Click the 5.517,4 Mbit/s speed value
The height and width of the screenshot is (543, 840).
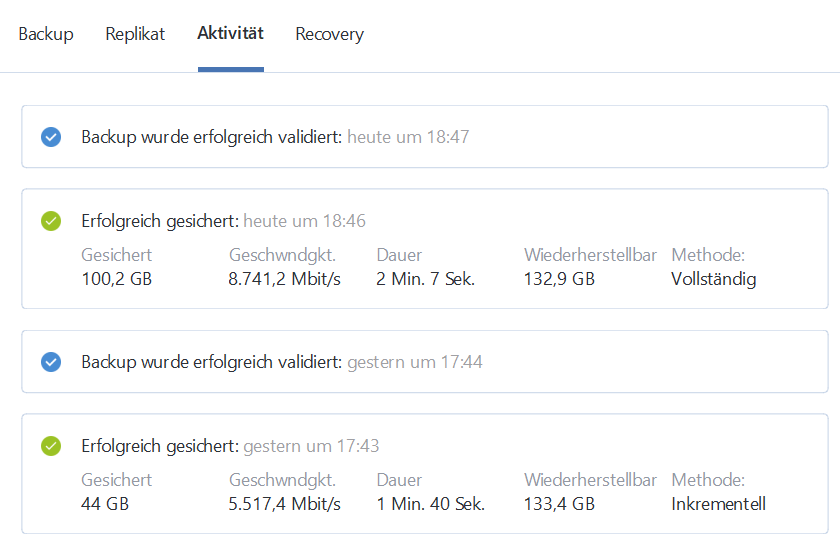(x=285, y=504)
